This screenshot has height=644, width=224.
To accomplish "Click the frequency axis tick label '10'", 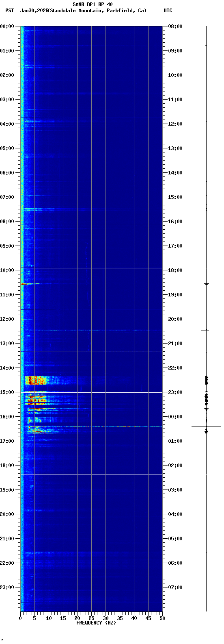I will pos(49,618).
